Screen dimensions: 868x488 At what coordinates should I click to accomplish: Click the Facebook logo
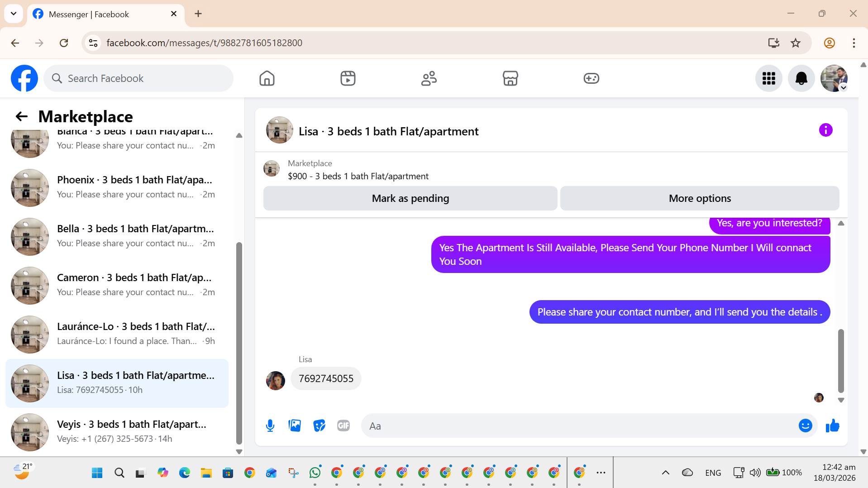[x=24, y=78]
